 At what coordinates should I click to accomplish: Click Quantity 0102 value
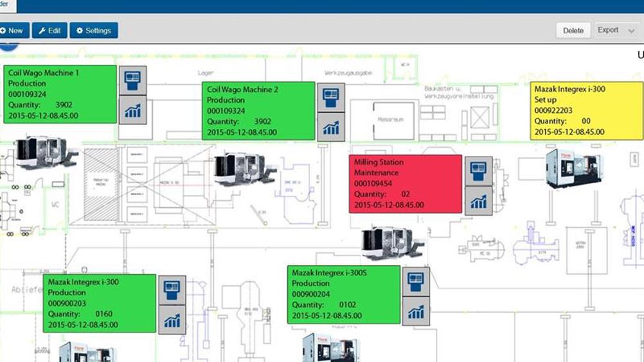tap(348, 305)
